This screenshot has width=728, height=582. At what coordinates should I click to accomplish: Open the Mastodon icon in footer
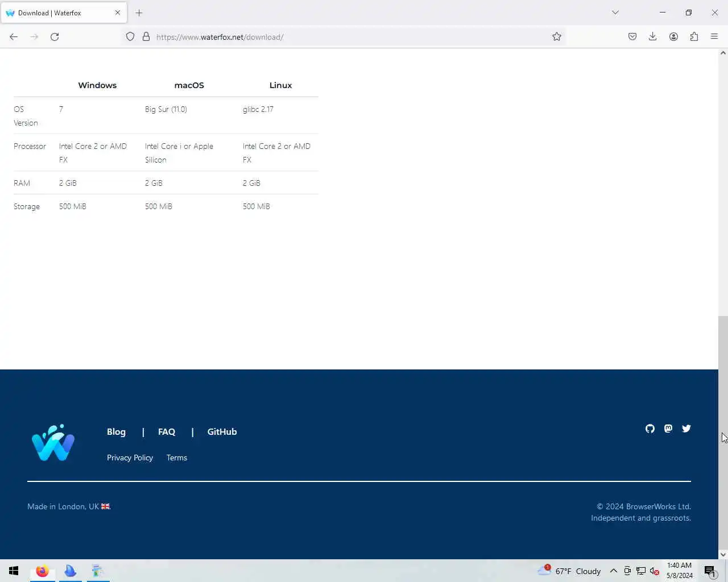pos(668,429)
